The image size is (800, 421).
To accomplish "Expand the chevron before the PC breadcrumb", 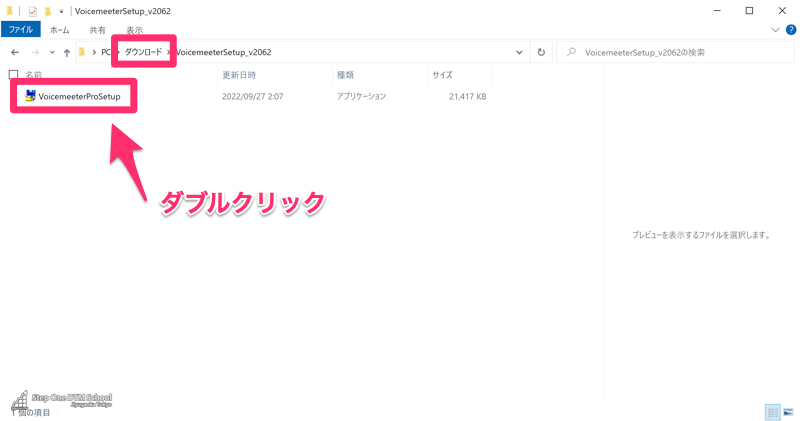I will (94, 52).
